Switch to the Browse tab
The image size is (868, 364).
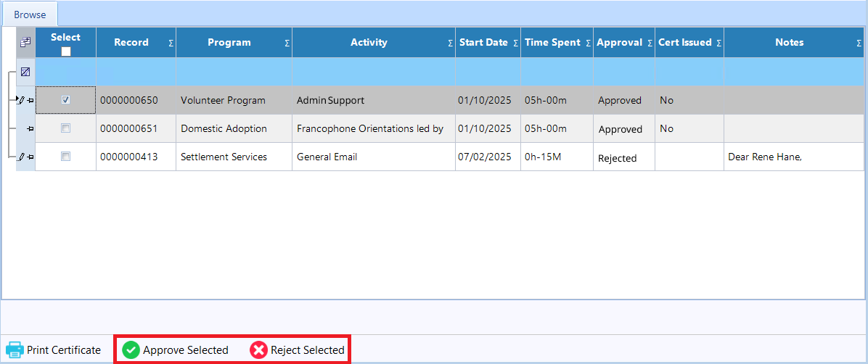coord(30,15)
